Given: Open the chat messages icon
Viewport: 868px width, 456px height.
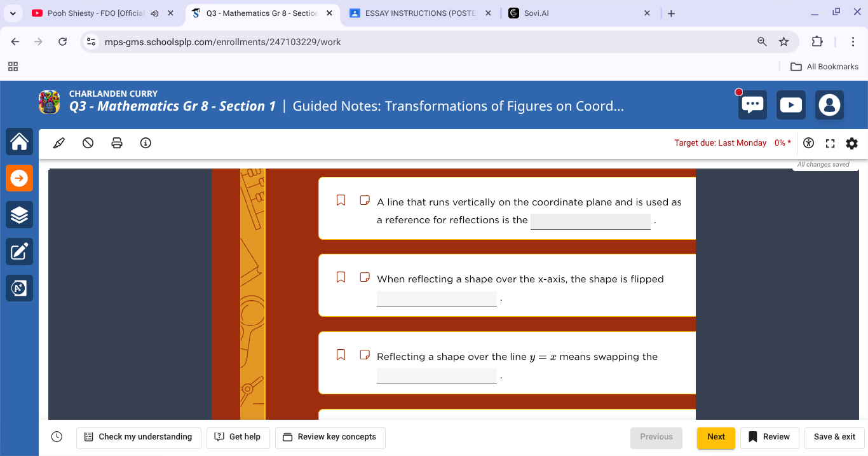Looking at the screenshot, I should pos(752,105).
